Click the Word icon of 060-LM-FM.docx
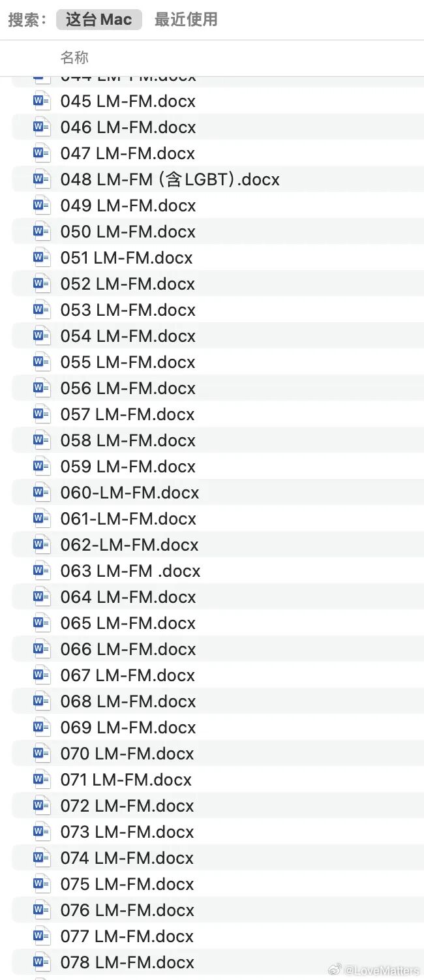 [42, 493]
